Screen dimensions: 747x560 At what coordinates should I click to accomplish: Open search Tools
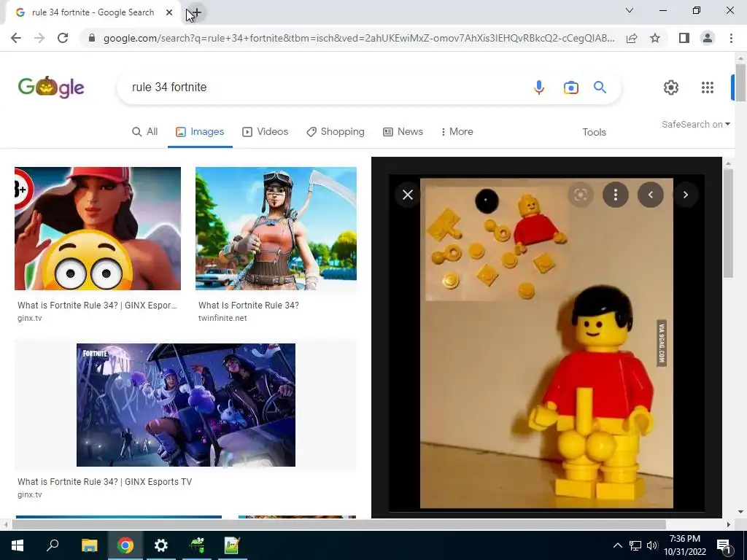(594, 133)
